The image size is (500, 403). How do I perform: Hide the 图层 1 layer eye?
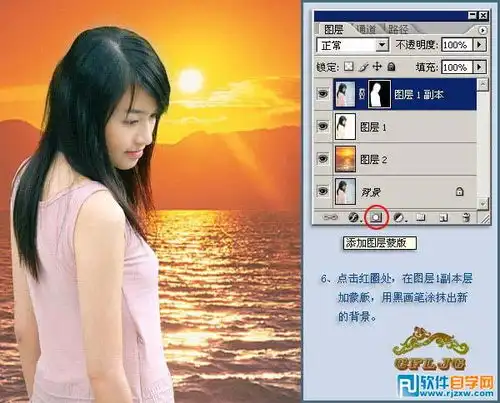[x=323, y=126]
